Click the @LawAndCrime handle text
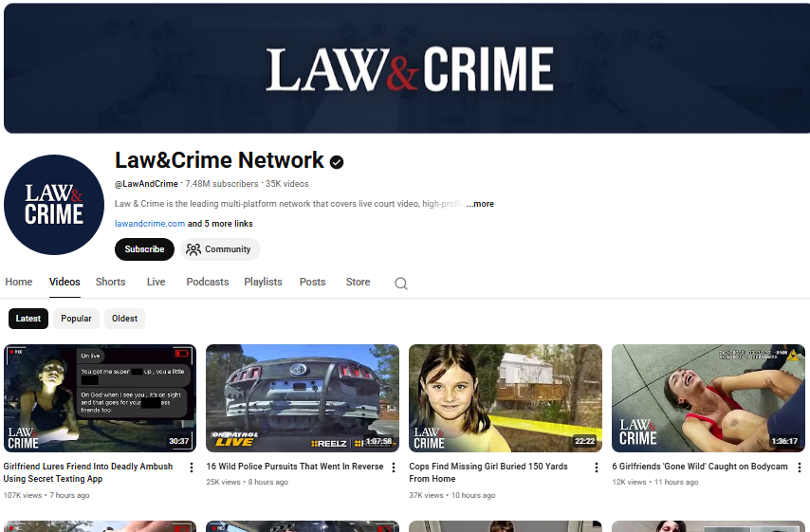The height and width of the screenshot is (532, 810). click(146, 184)
